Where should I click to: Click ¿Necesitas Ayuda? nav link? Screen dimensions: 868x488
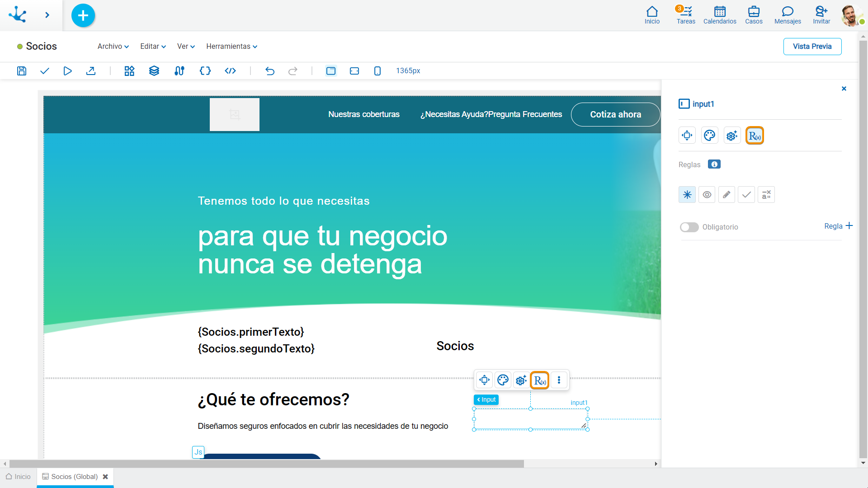point(454,114)
